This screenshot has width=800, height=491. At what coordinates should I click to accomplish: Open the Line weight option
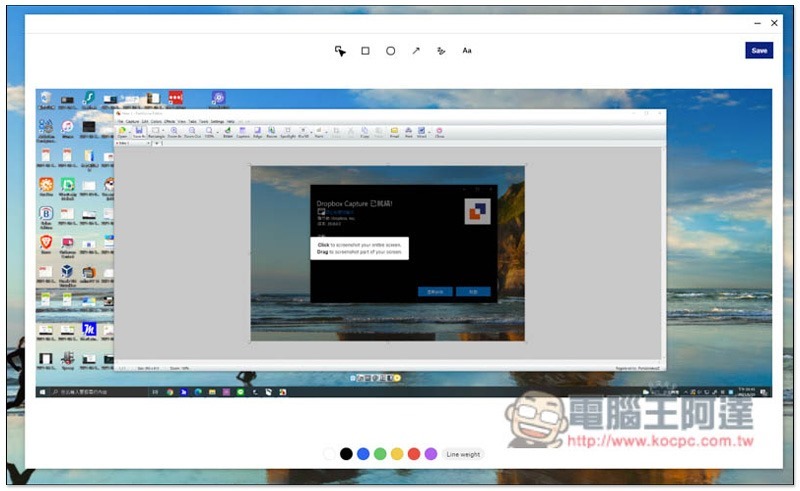click(463, 454)
